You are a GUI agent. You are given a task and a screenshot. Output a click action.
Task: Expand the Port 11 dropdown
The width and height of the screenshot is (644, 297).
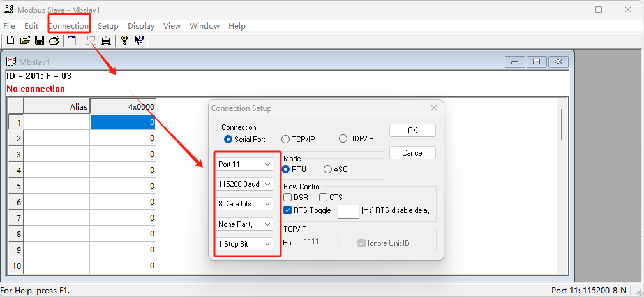[x=245, y=164]
